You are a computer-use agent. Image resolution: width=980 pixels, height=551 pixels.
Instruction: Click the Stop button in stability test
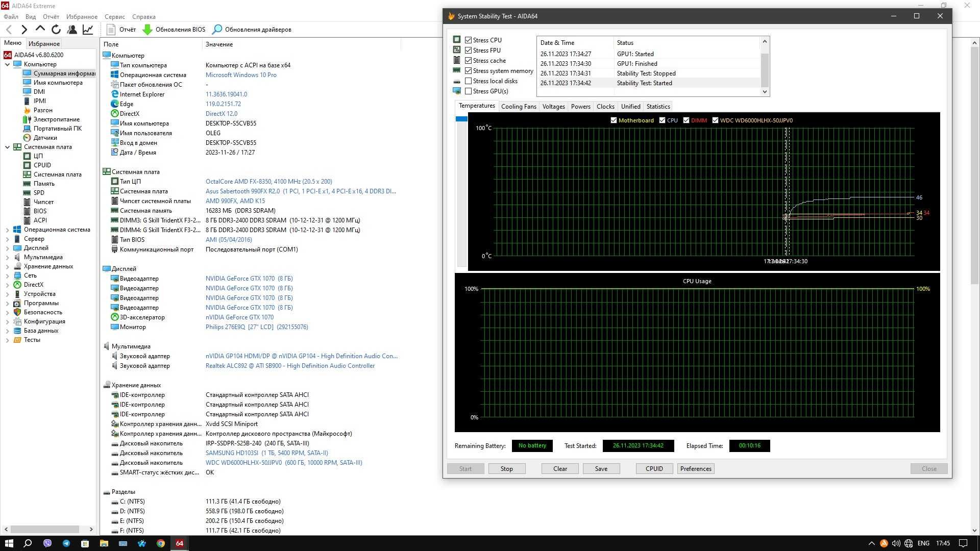point(506,468)
